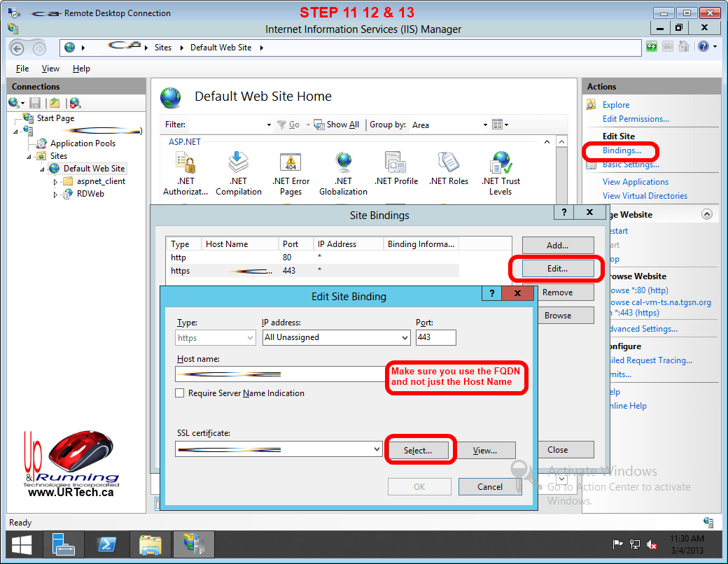Open the .NET Compilation feature icon
Image resolution: width=728 pixels, height=564 pixels.
238,164
